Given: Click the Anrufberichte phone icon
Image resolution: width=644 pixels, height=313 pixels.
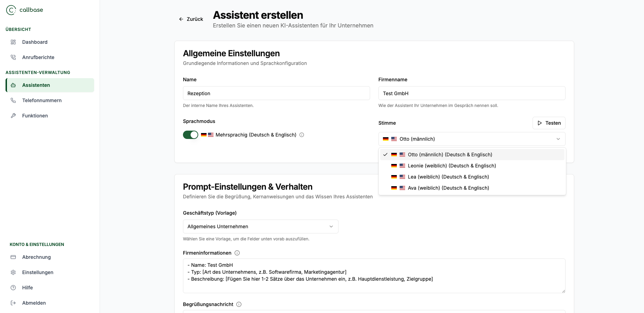Looking at the screenshot, I should click(13, 57).
